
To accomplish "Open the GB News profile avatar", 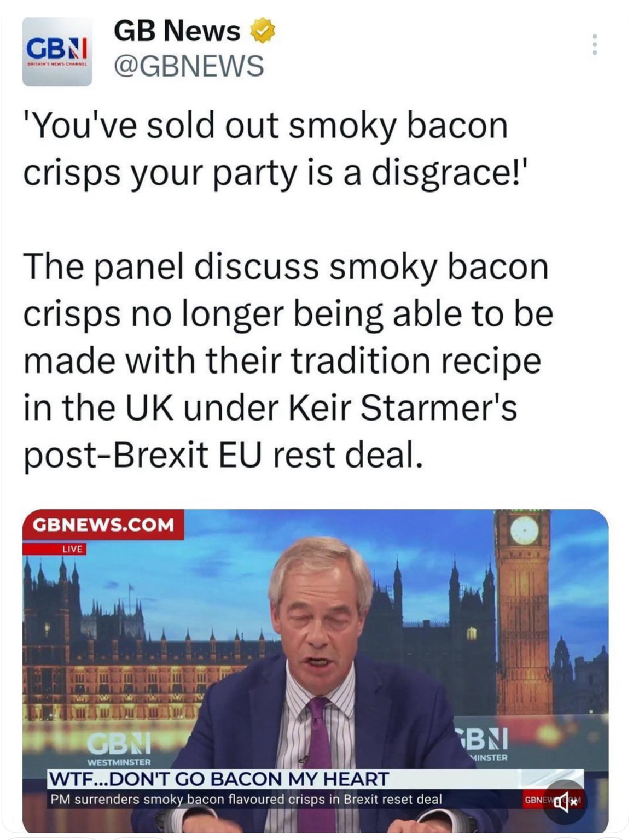I will pyautogui.click(x=57, y=52).
